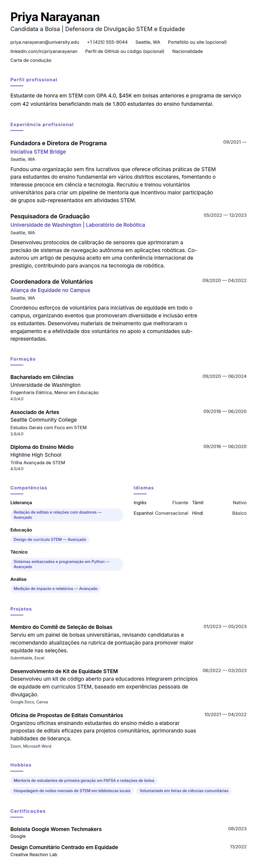Click Universidade de Washington | Laboratório de Robótica
This screenshot has height=868, width=257.
77,225
